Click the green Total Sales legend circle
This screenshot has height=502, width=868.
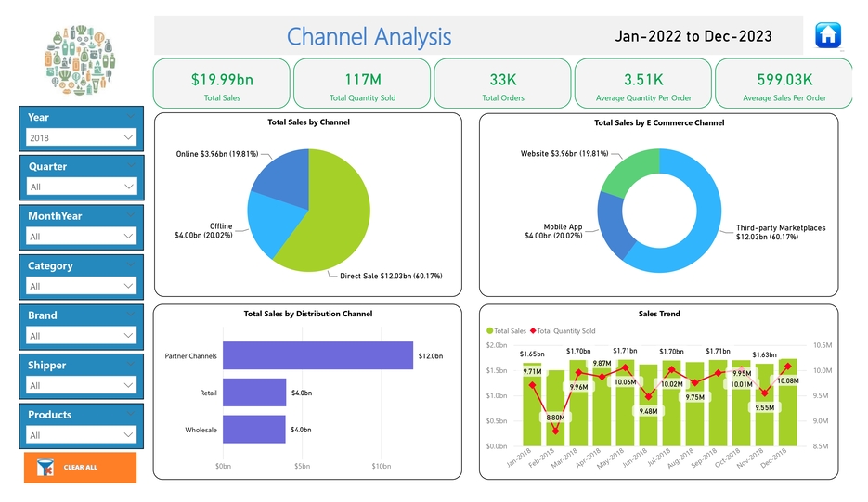click(489, 331)
